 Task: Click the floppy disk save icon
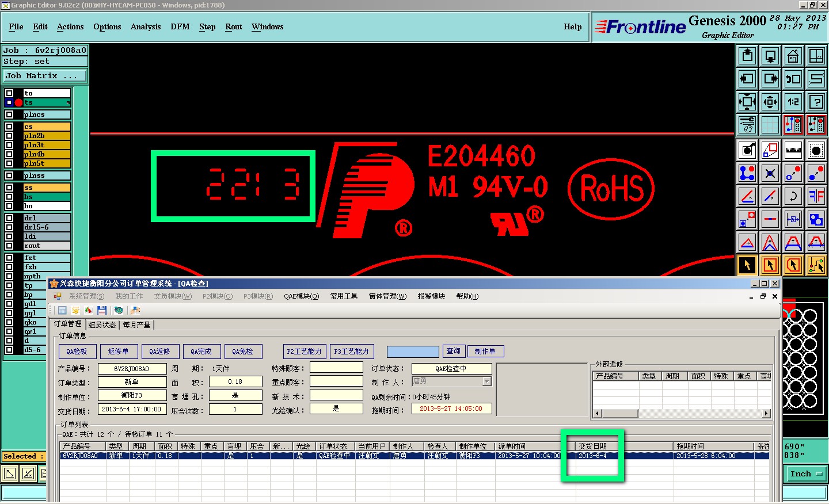(102, 310)
